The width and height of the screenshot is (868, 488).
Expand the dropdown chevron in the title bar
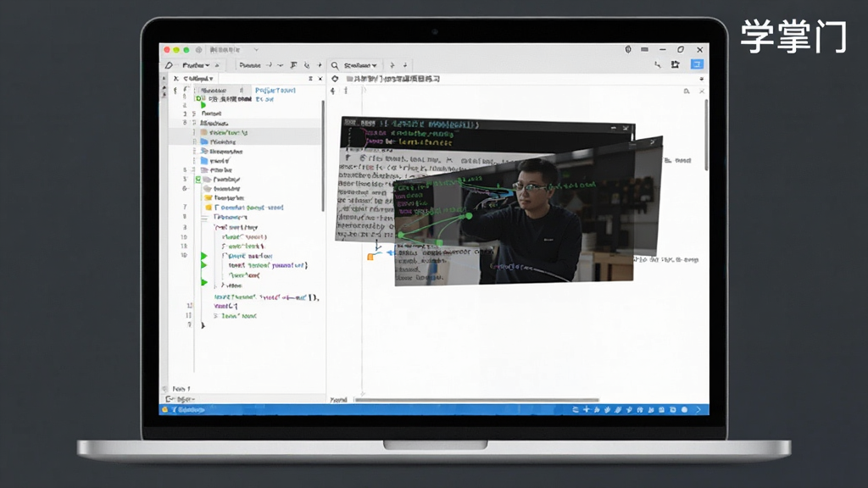pos(256,50)
